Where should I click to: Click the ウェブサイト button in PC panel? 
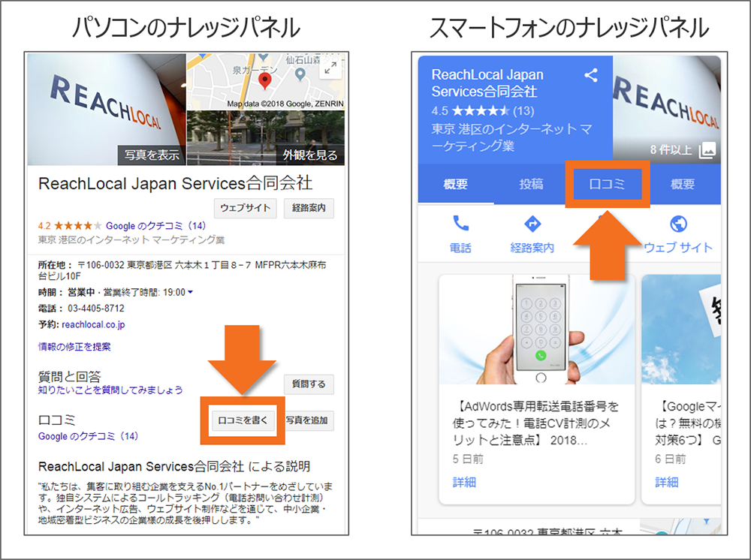point(246,208)
